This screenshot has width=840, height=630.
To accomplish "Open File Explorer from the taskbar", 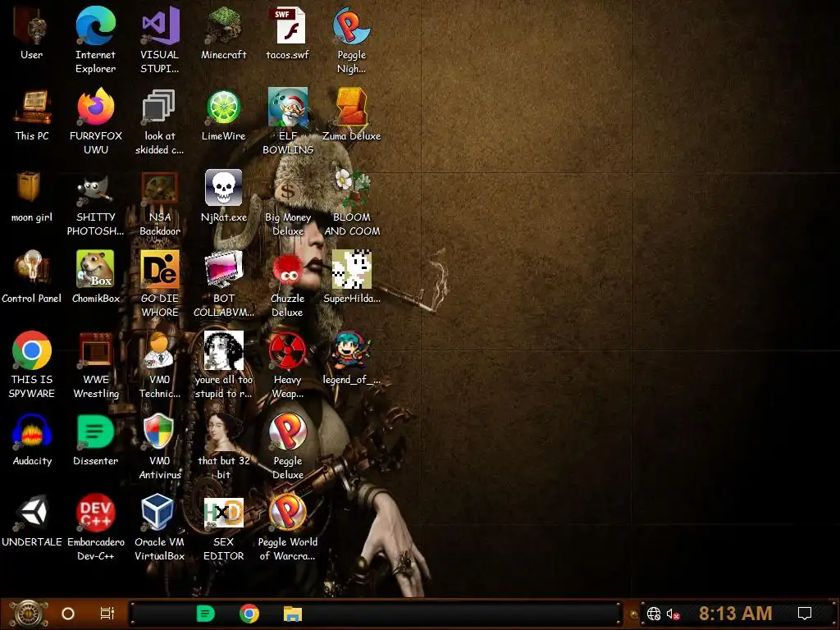I will pyautogui.click(x=293, y=614).
